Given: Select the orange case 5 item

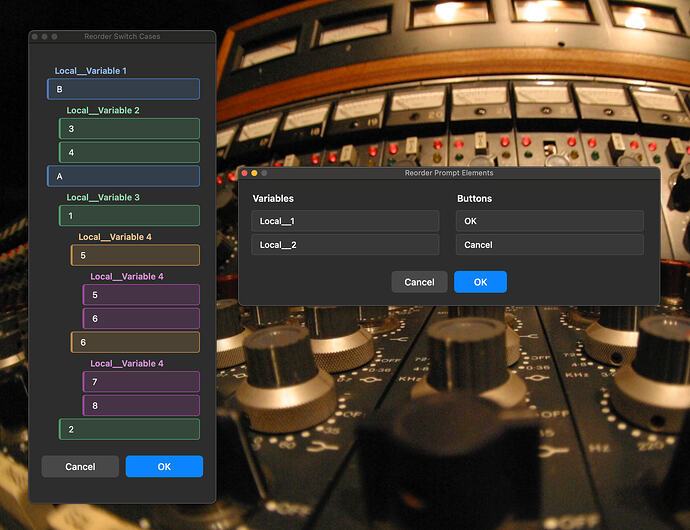Looking at the screenshot, I should [x=135, y=255].
